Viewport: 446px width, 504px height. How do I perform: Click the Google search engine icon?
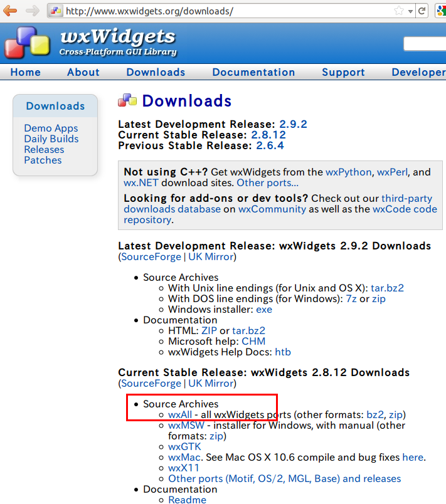(x=441, y=11)
